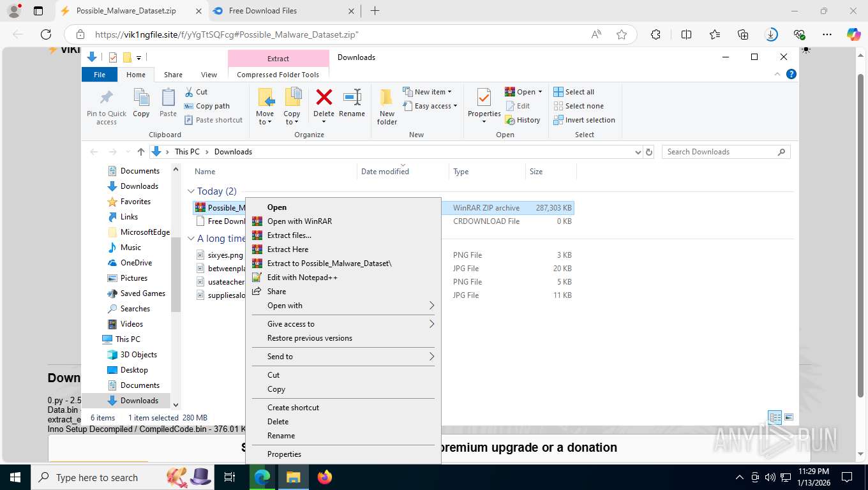This screenshot has height=490, width=868.
Task: Open the Compressed Folder Tools tab
Action: tap(278, 75)
